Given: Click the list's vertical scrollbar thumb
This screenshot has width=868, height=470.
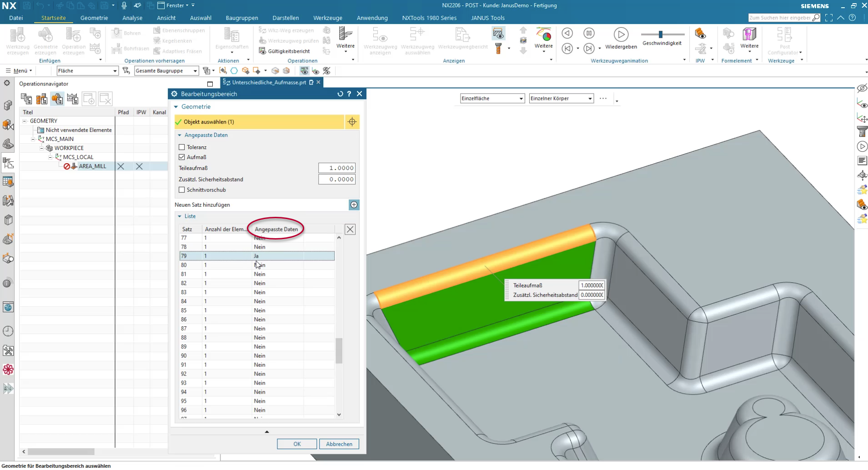Looking at the screenshot, I should coord(339,351).
